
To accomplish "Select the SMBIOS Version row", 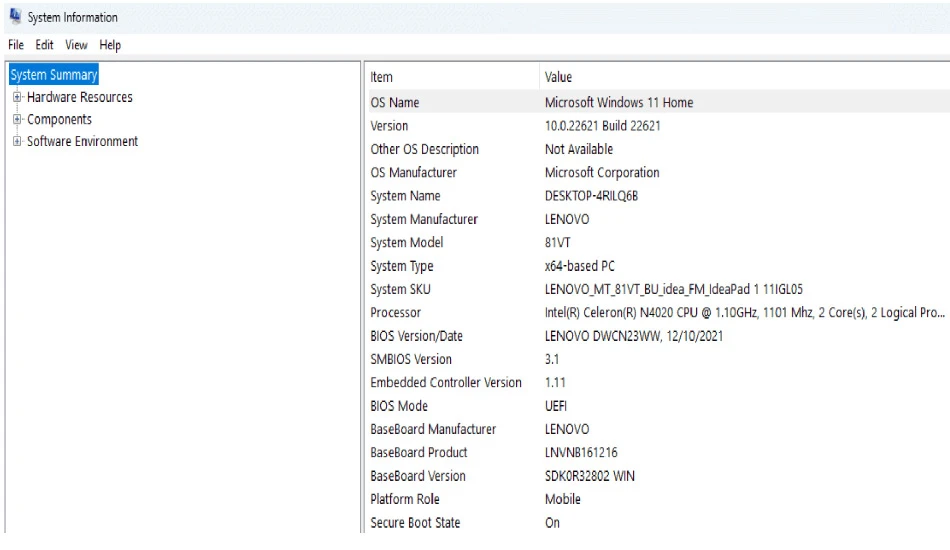I will pos(659,359).
